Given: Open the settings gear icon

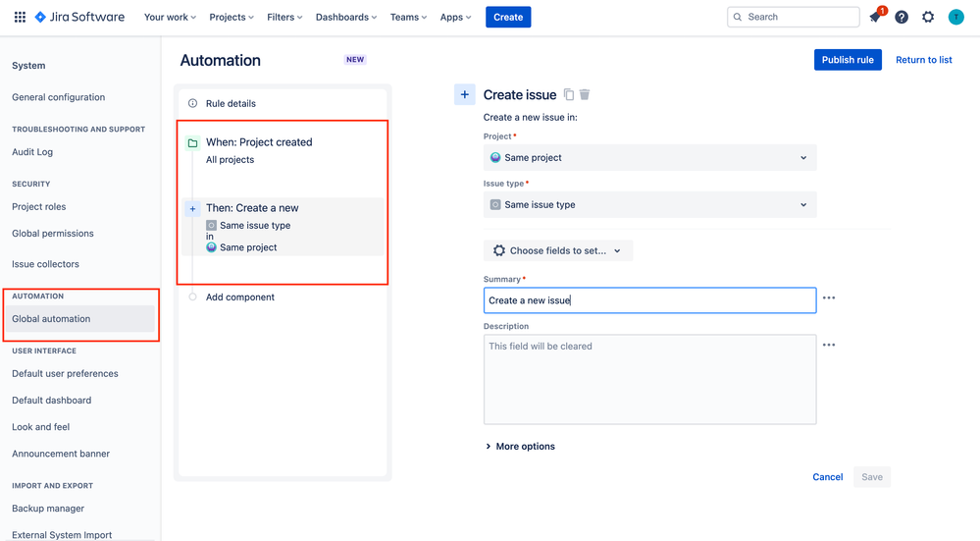Looking at the screenshot, I should (928, 17).
